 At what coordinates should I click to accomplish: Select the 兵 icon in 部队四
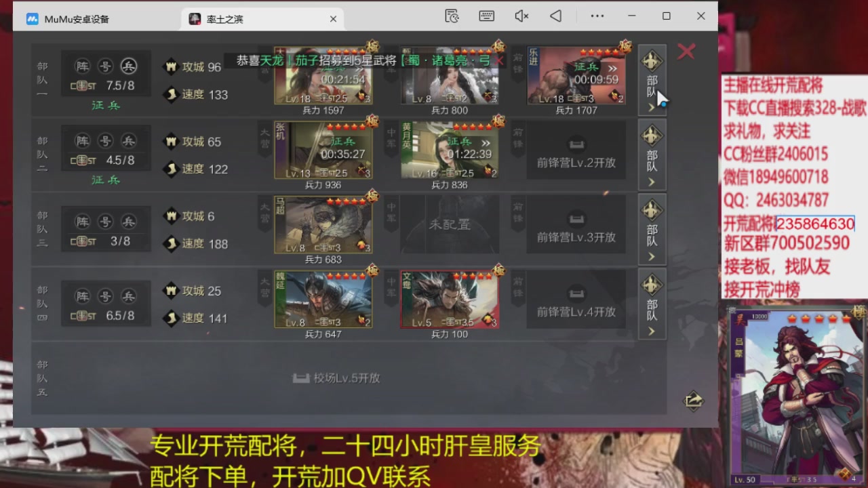coord(128,296)
